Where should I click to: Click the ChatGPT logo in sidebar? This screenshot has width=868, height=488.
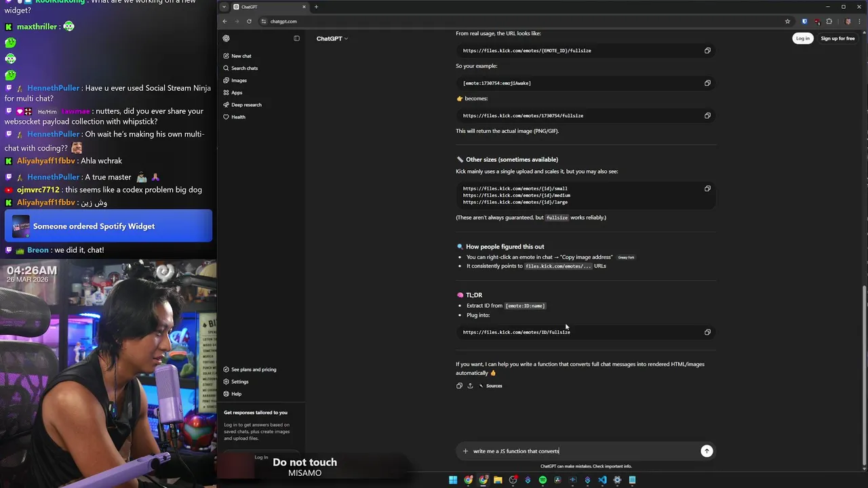click(x=226, y=39)
